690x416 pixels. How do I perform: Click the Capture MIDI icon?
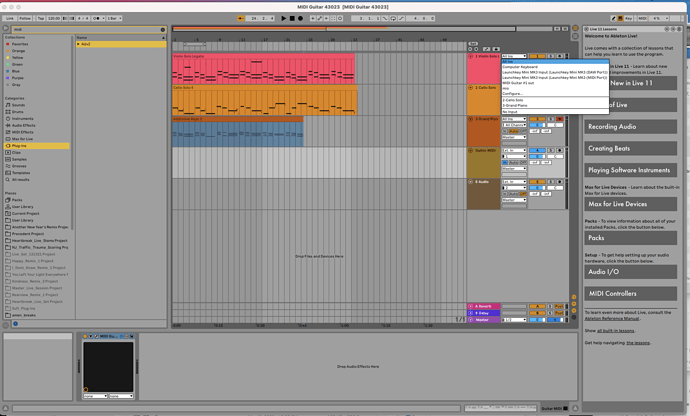(333, 18)
